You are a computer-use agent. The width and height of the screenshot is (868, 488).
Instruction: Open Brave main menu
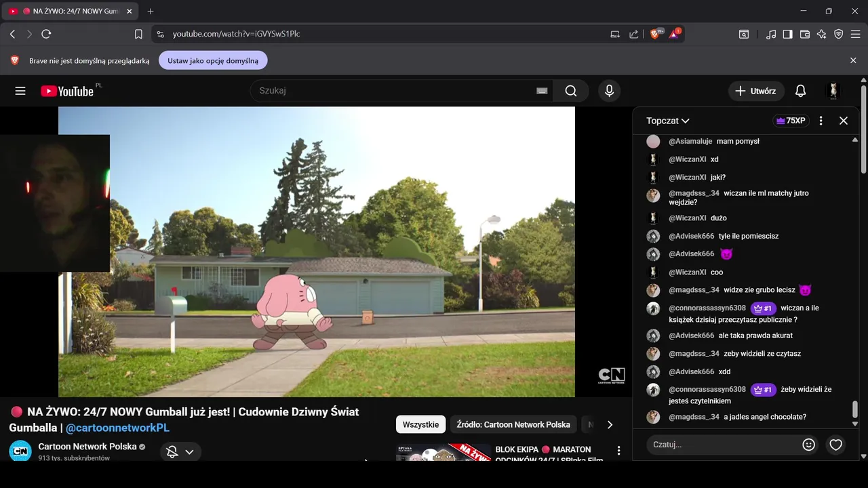(x=856, y=34)
